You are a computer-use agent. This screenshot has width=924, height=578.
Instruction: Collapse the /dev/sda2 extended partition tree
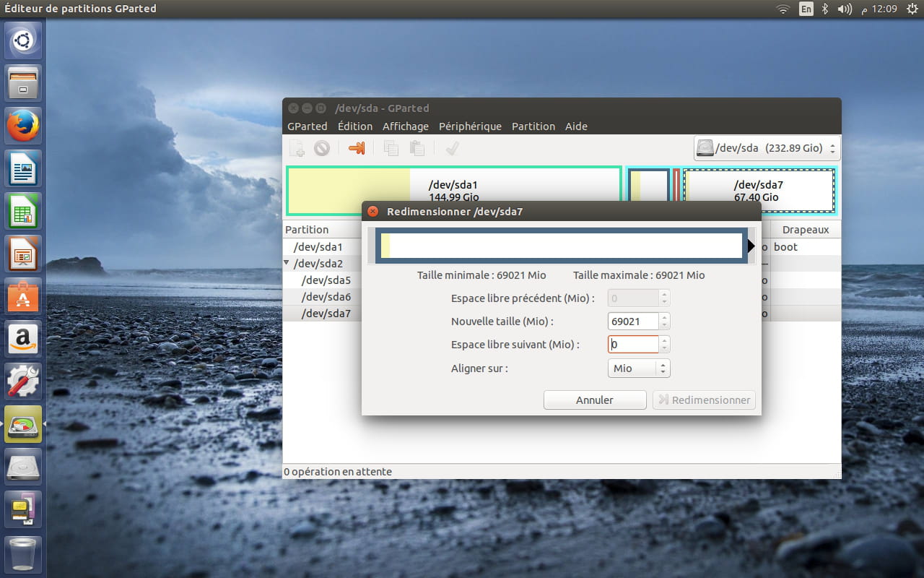287,263
